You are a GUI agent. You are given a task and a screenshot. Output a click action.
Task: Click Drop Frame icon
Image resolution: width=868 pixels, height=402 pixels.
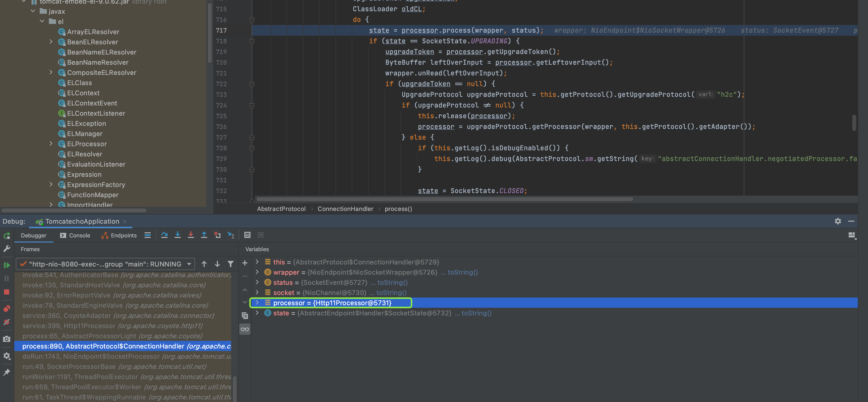pyautogui.click(x=217, y=235)
